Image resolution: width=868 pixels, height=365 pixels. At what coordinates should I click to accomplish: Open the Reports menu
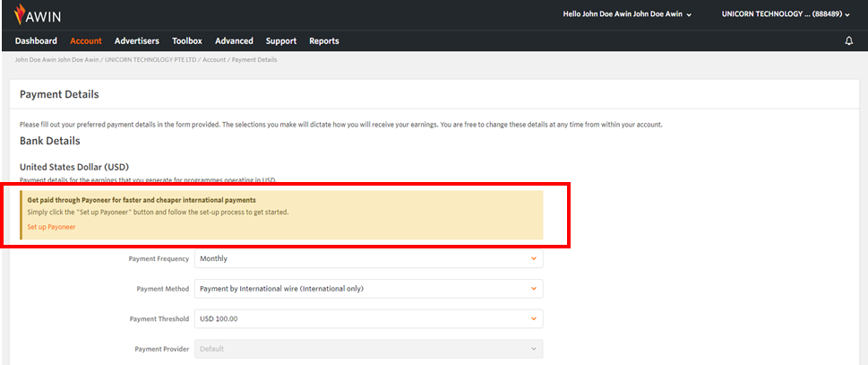[x=324, y=41]
